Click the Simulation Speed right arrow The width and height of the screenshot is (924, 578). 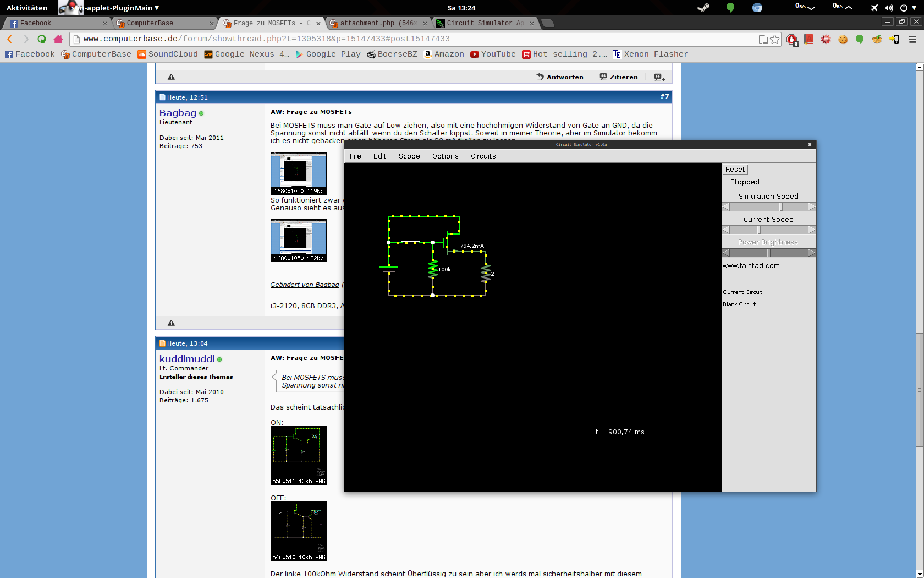812,207
